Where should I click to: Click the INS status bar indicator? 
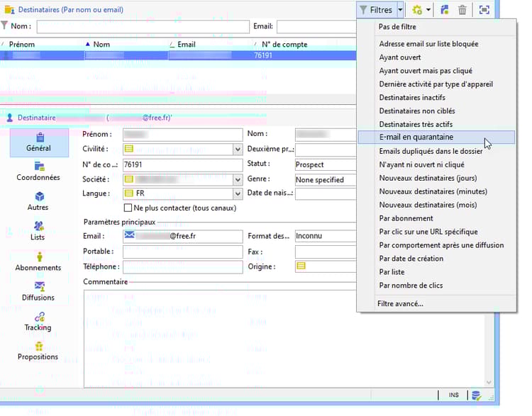tap(453, 395)
